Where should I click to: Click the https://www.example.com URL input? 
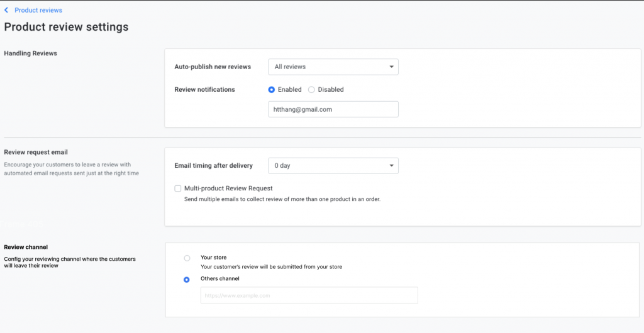click(309, 295)
